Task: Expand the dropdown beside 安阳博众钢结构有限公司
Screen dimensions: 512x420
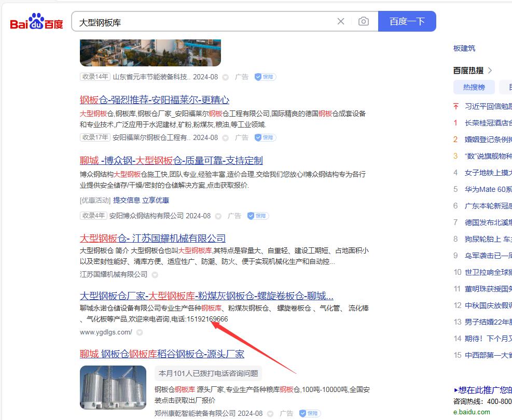Action: (x=218, y=216)
